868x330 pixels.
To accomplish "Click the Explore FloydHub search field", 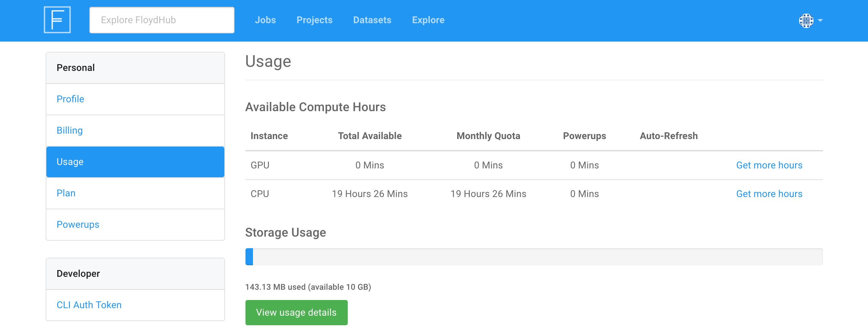I will pyautogui.click(x=162, y=20).
